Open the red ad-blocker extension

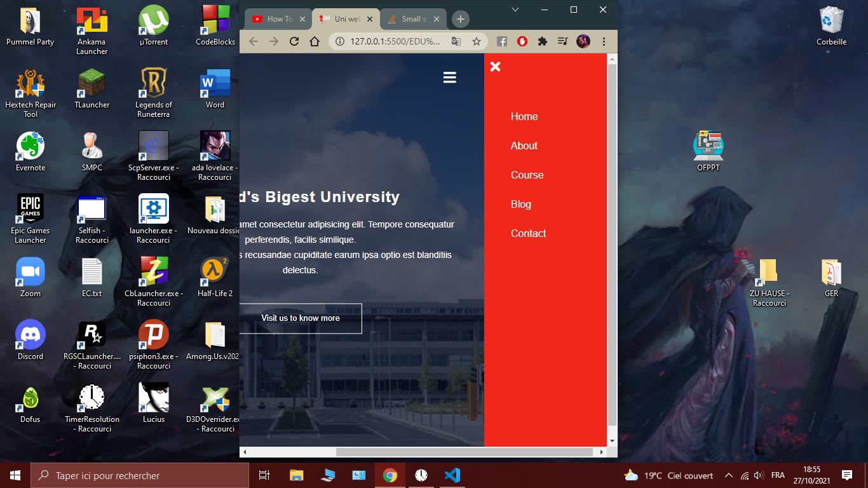pyautogui.click(x=522, y=41)
